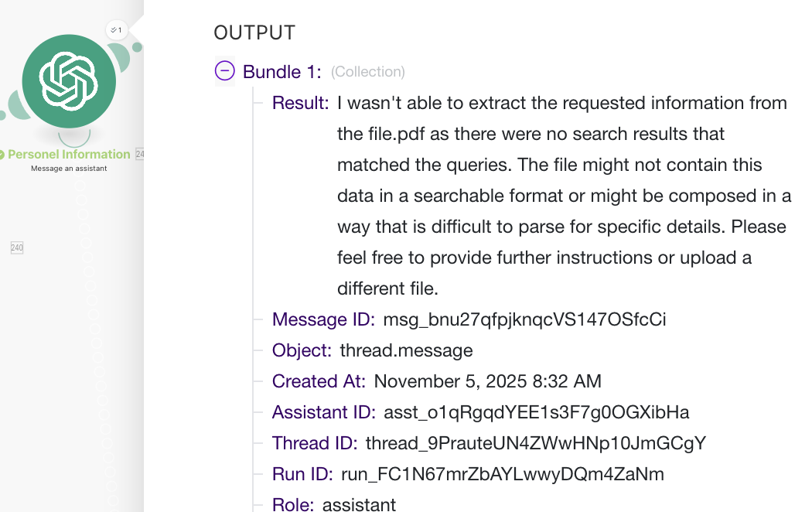
Task: Click the Object field label
Action: coord(301,350)
